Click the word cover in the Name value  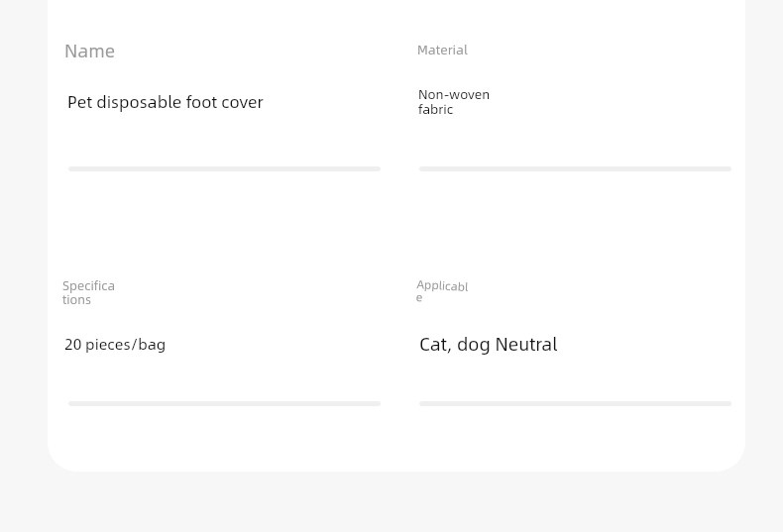click(x=242, y=102)
